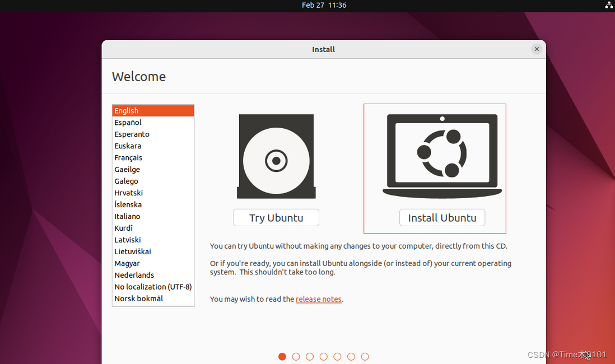
Task: Select Latviski language
Action: (x=153, y=240)
